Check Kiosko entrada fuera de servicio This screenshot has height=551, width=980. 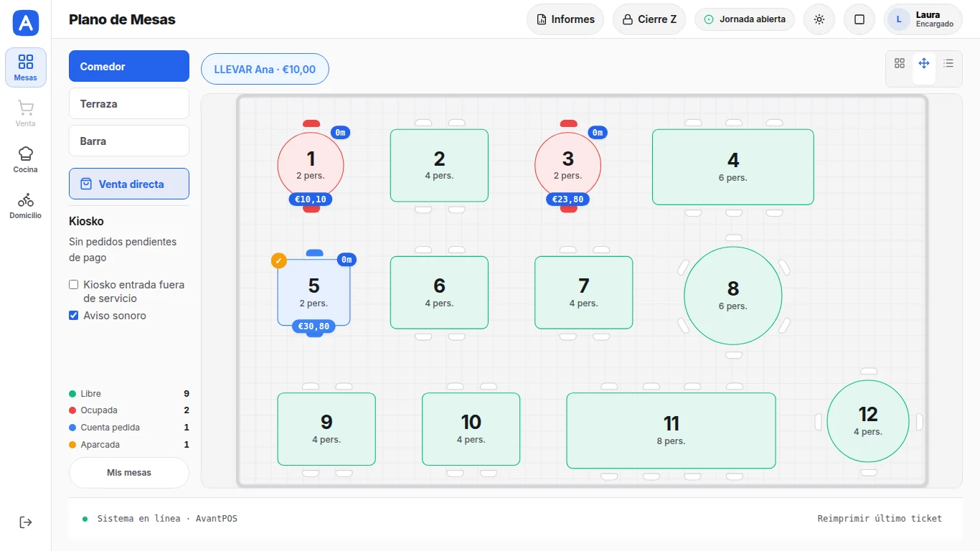(x=73, y=285)
